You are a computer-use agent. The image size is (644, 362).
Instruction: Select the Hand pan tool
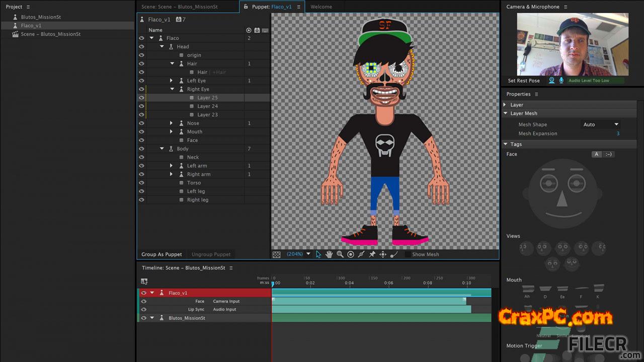(x=329, y=254)
